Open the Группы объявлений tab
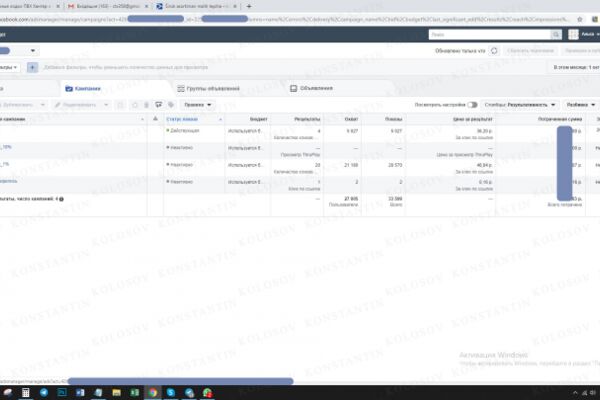The height and width of the screenshot is (400, 600). pos(209,88)
